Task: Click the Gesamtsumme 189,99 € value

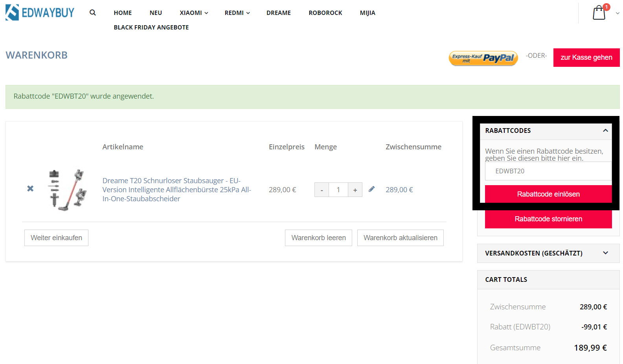Action: [590, 347]
